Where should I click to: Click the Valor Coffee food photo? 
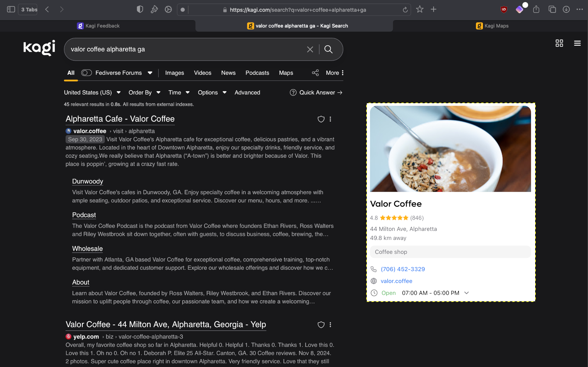click(450, 149)
